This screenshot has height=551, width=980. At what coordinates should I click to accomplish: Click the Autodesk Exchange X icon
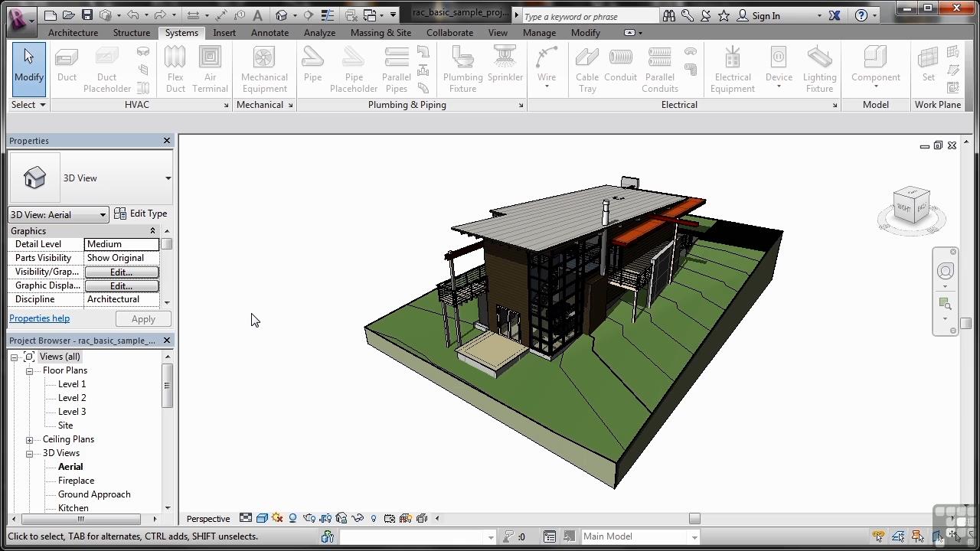(835, 15)
